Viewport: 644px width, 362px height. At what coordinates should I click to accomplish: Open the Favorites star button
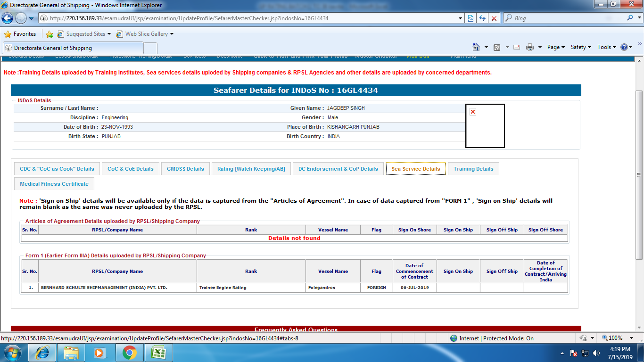[x=20, y=34]
